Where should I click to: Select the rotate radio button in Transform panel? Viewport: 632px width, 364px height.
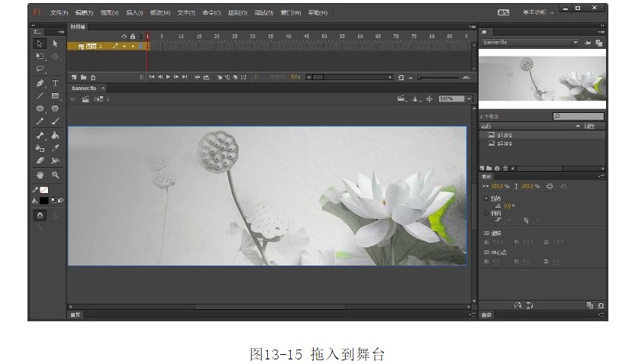486,198
